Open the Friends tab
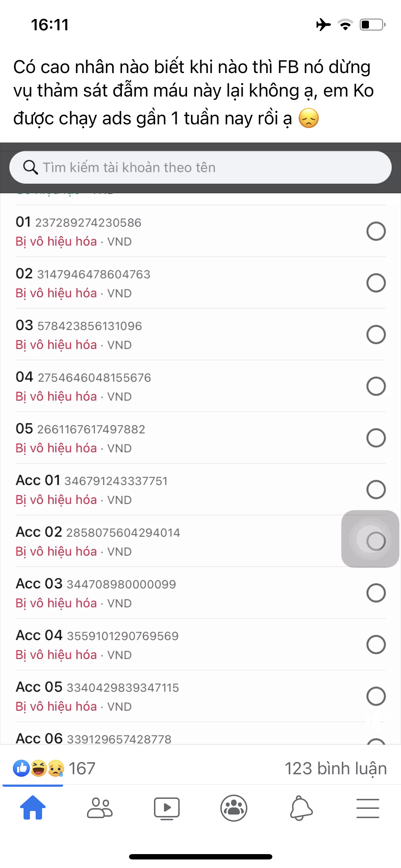The height and width of the screenshot is (868, 401). 100,807
